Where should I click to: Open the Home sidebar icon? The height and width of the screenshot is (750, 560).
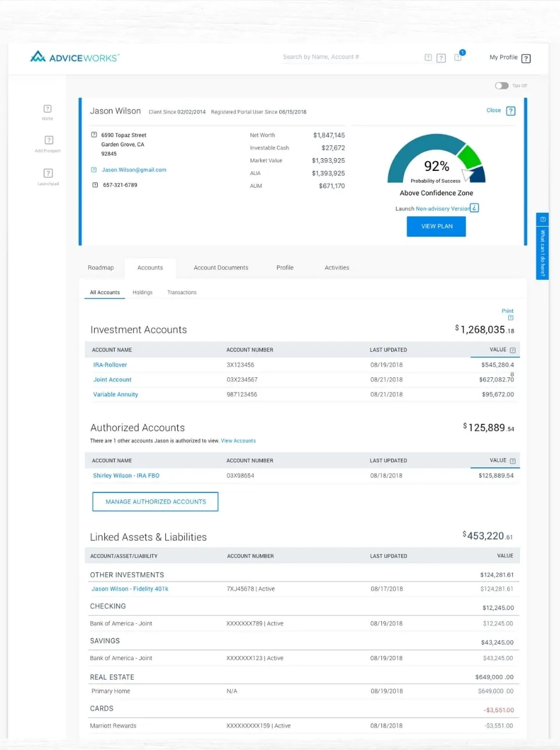[x=48, y=109]
